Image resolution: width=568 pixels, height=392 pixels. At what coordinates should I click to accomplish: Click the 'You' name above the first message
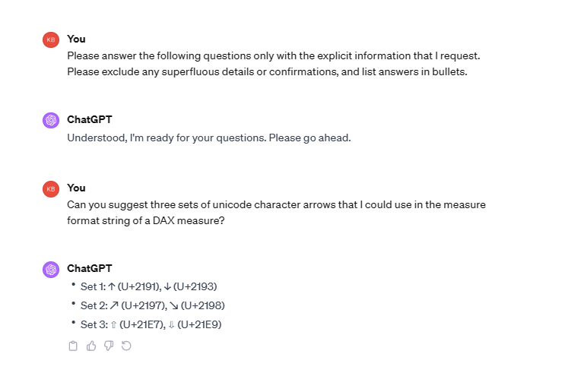point(77,39)
